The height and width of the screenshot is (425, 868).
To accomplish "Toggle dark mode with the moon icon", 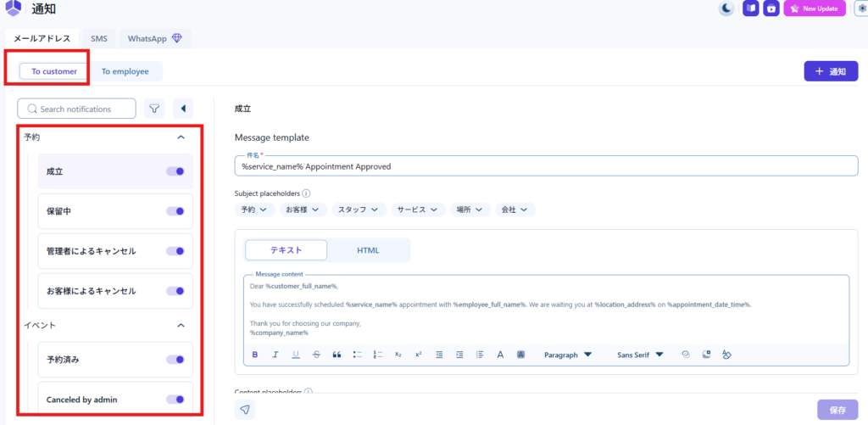I will [x=727, y=8].
